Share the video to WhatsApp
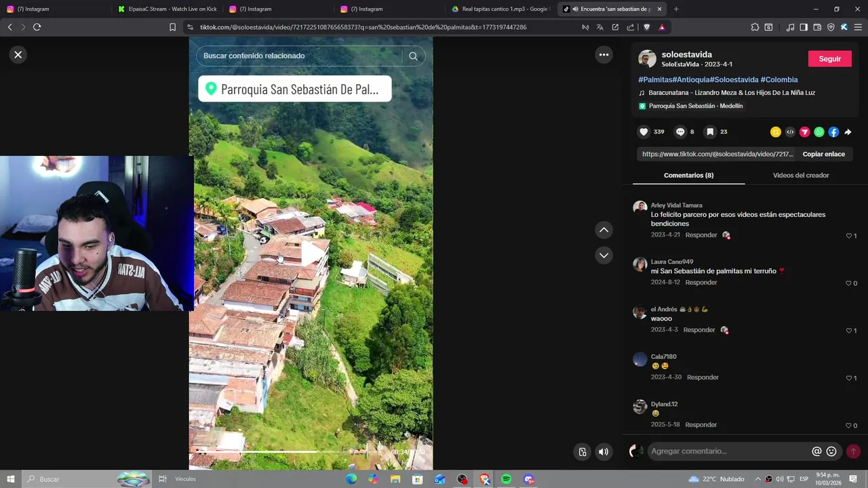Viewport: 868px width, 488px height. 819,132
